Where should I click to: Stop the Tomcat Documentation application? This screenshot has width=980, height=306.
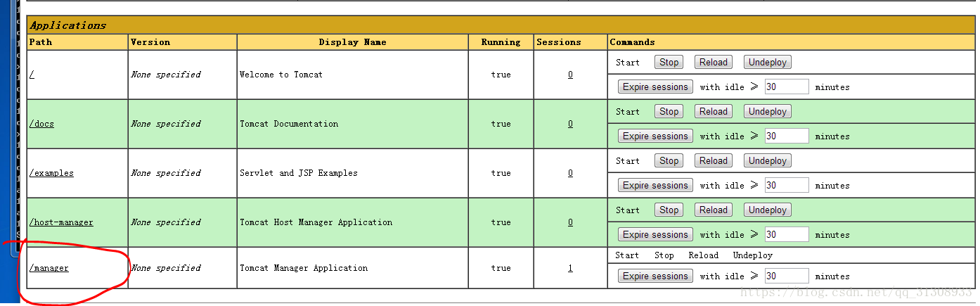669,111
